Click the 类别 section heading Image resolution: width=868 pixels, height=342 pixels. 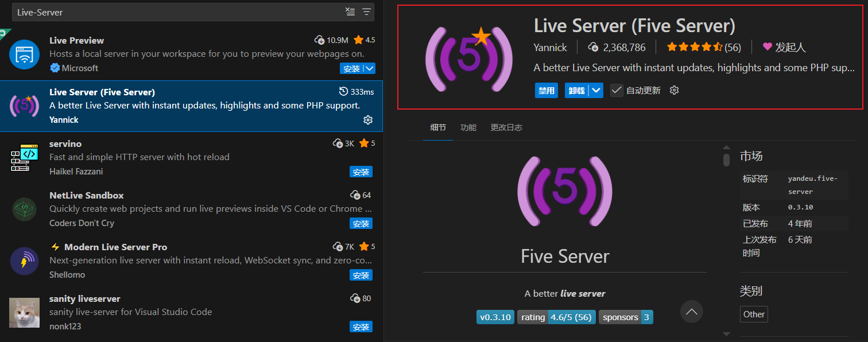751,291
